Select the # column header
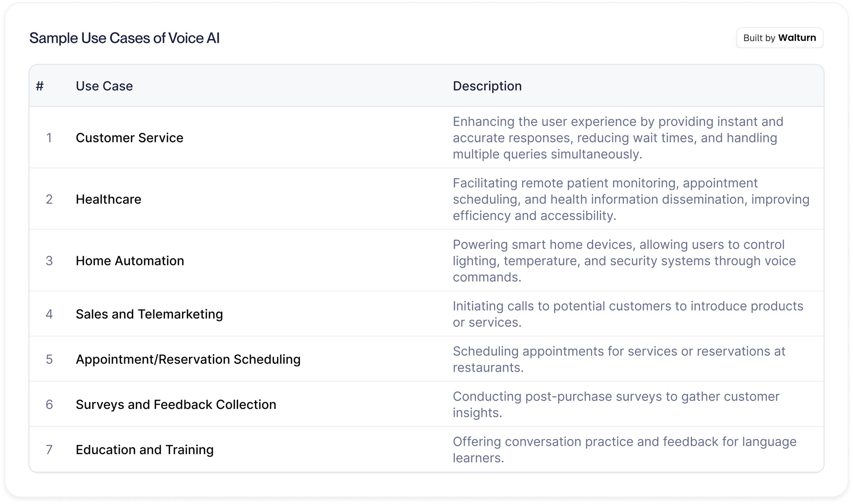Viewport: 853px width, 504px height. pyautogui.click(x=40, y=86)
